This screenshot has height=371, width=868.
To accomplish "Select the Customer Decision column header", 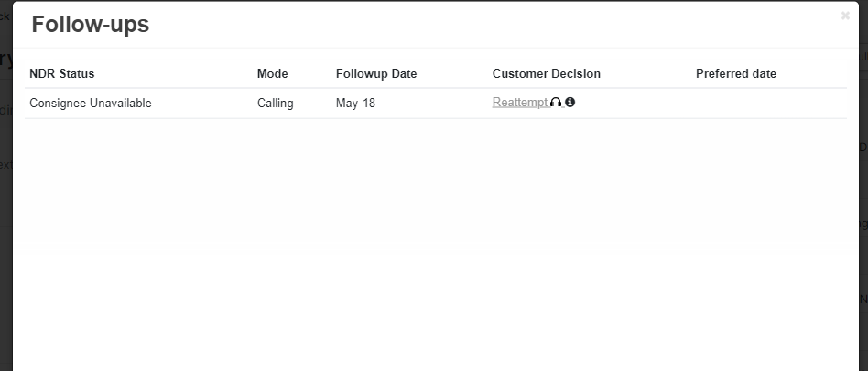I will click(547, 73).
